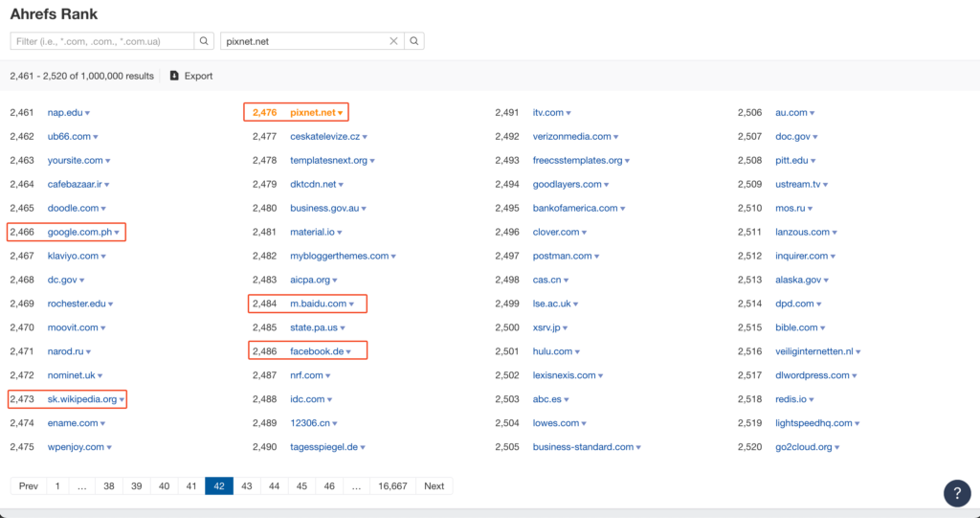This screenshot has height=518, width=980.
Task: Open the 12306.cn link
Action: click(x=310, y=423)
